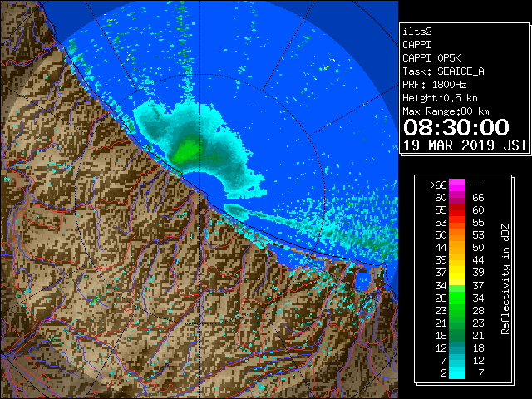
Task: Pick the magenta >66 dBZ legend swatch
Action: (x=457, y=185)
